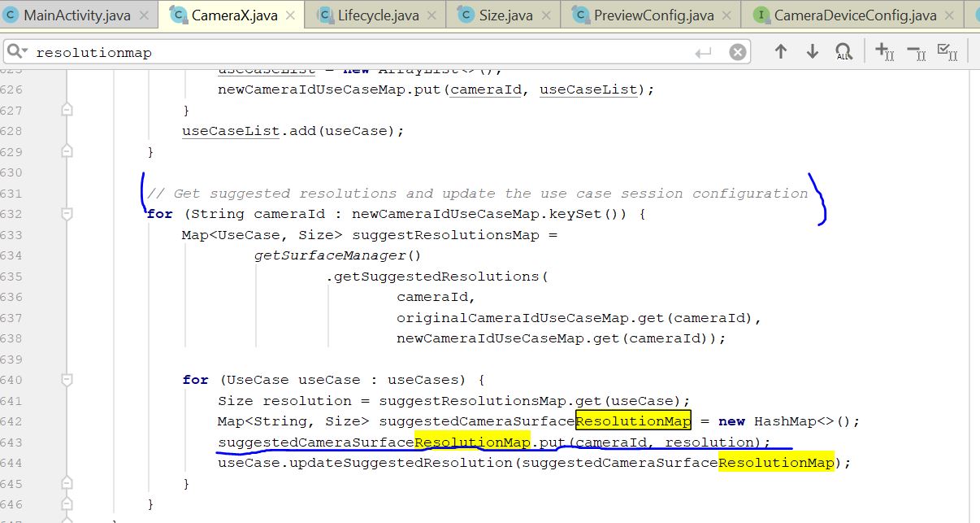This screenshot has height=523, width=980.
Task: Click inside the resolutionmap search field
Action: pyautogui.click(x=163, y=50)
